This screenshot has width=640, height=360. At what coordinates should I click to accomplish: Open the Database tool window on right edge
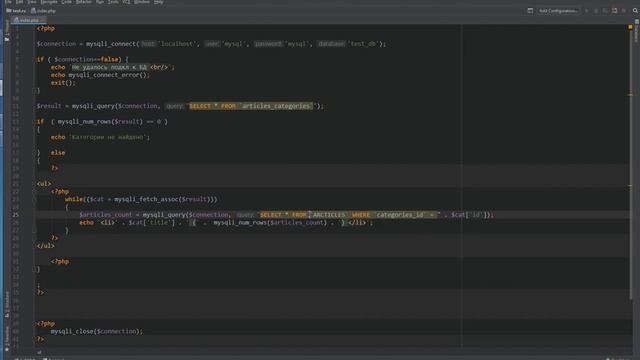[636, 32]
